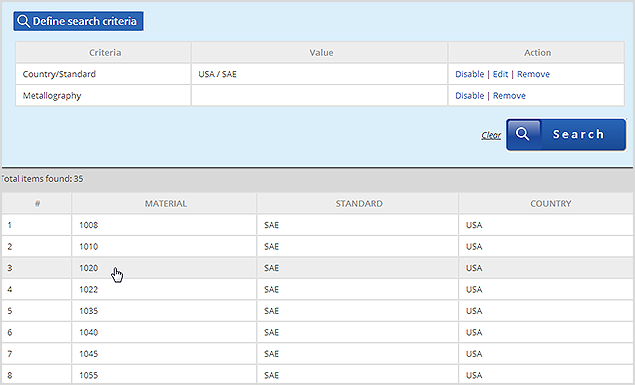Click USA country in the 1010 row
Screen dimensions: 635x385
click(x=474, y=246)
